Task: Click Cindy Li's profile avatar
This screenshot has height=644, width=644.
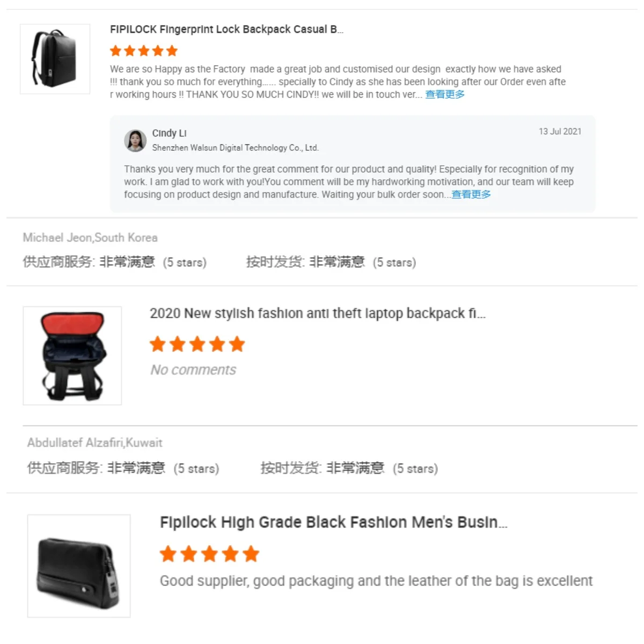Action: pyautogui.click(x=135, y=141)
